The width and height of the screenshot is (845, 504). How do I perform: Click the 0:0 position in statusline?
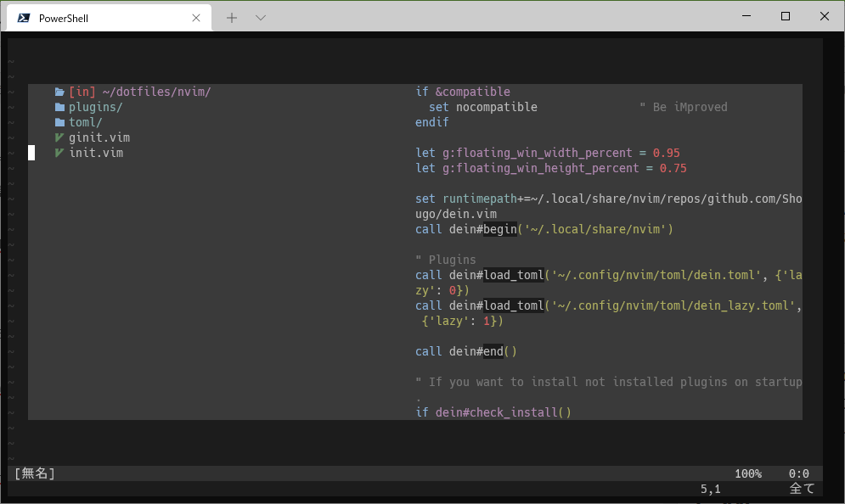[x=798, y=473]
